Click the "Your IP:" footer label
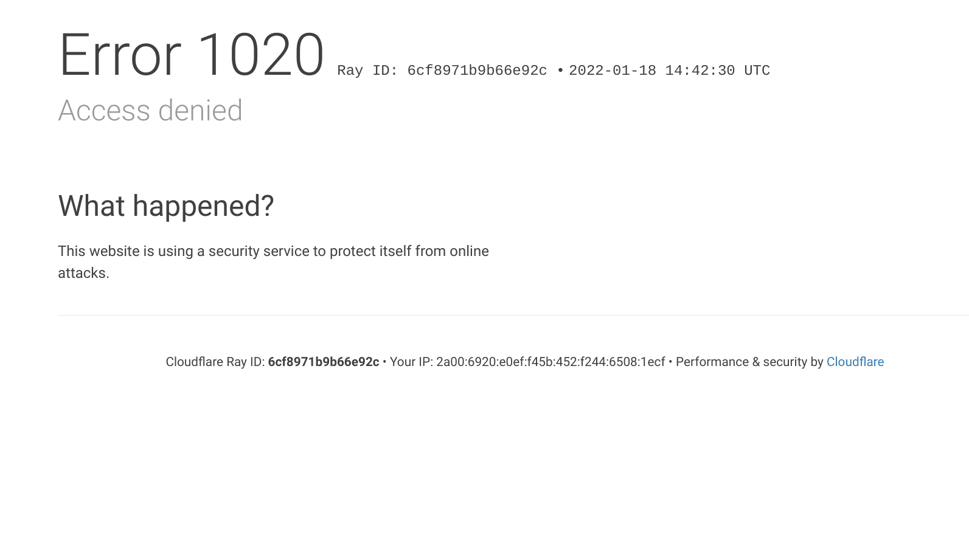The image size is (969, 560). click(411, 362)
